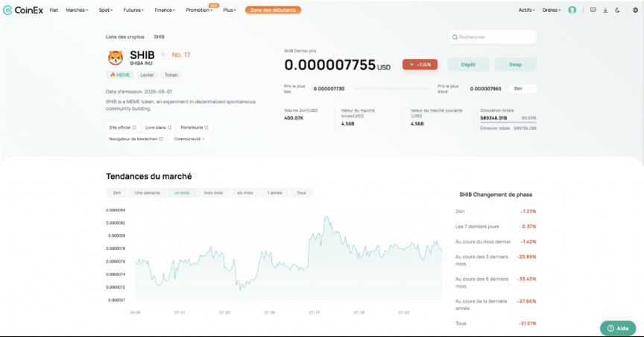Open external link icon of Site officiel
Image resolution: width=644 pixels, height=337 pixels.
click(134, 127)
